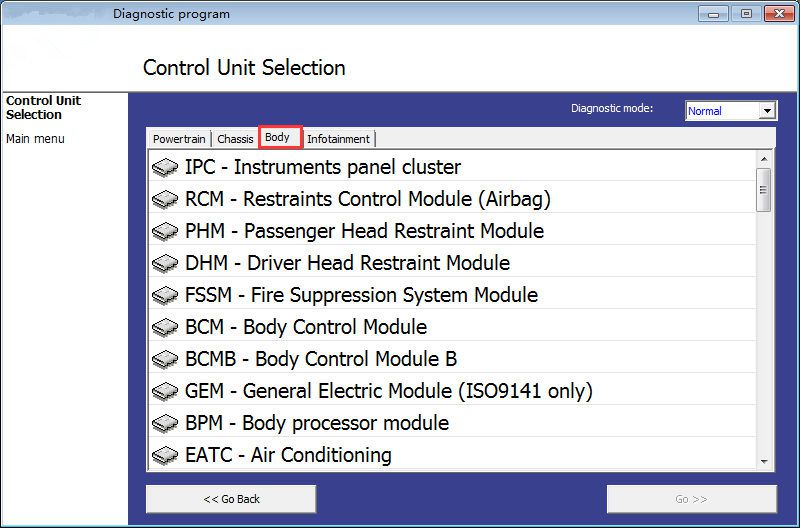
Task: Click the chip icon next to RCM Airbag module
Action: 165,200
